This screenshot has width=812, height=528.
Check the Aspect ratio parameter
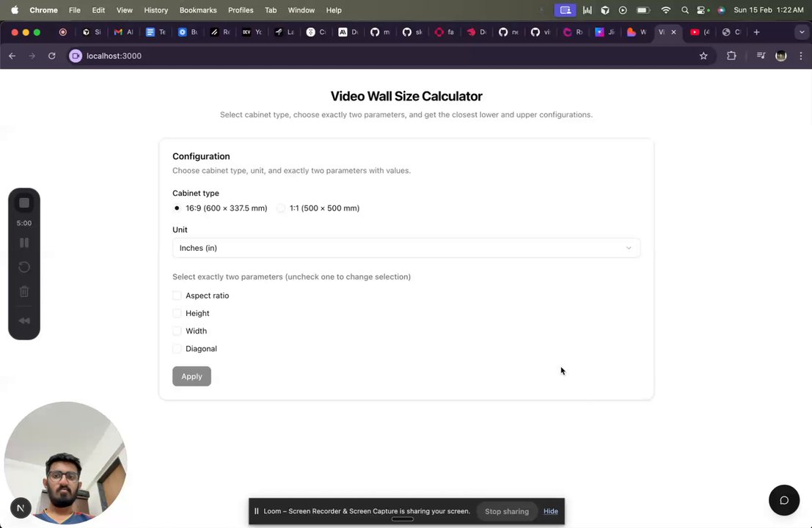click(x=177, y=296)
